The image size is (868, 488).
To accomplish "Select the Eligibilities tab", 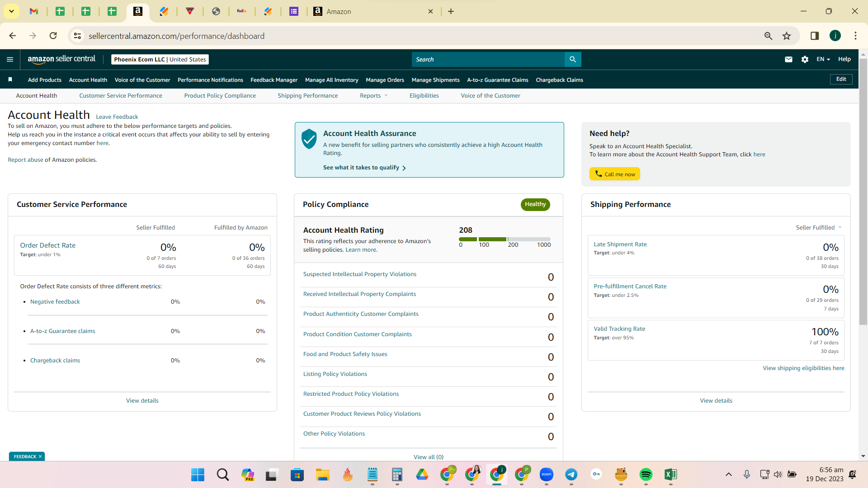I will 424,95.
